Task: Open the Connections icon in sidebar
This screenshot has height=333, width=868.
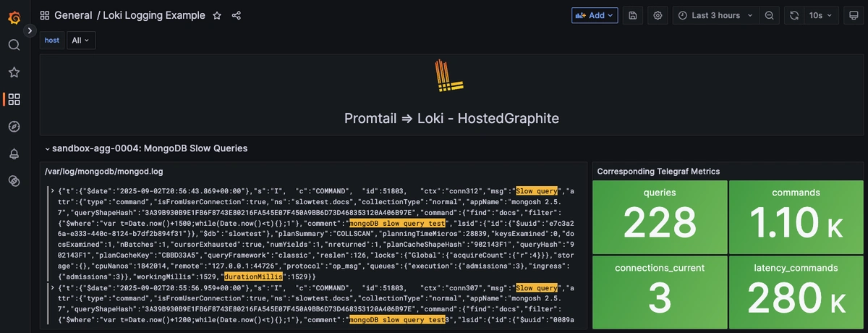Action: (x=14, y=181)
